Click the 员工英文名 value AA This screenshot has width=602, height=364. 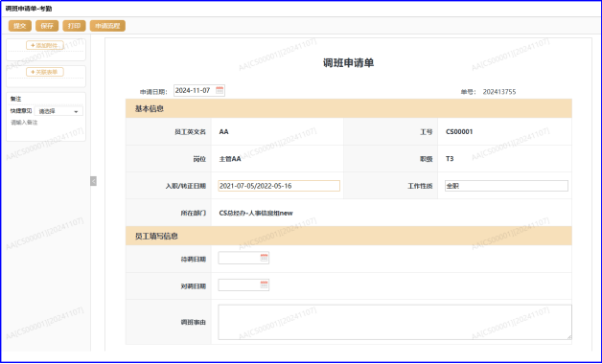(x=223, y=132)
